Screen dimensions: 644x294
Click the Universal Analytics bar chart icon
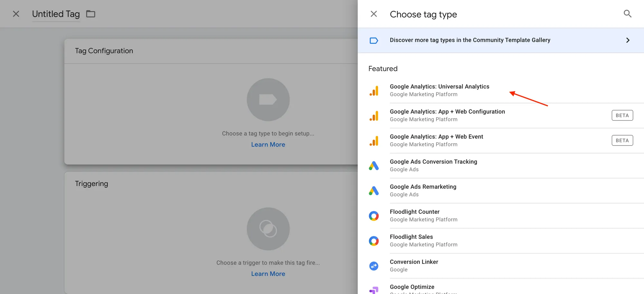coord(374,91)
